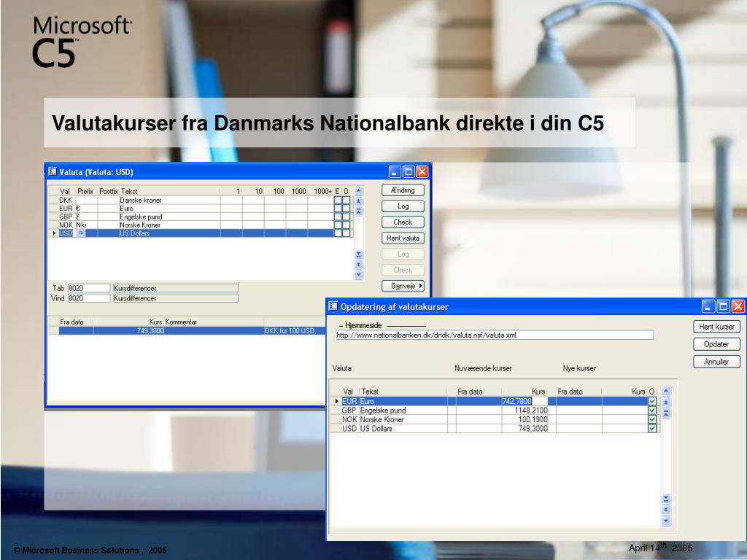The width and height of the screenshot is (747, 560).
Task: Toggle E checkbox on GBP row in Valuta window
Action: click(x=338, y=217)
